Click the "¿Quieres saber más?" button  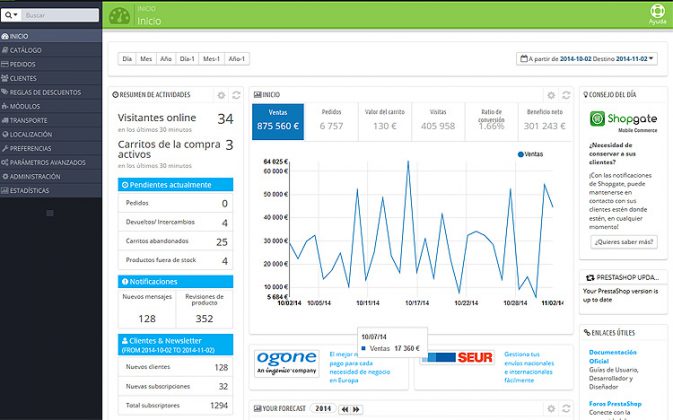coord(623,241)
